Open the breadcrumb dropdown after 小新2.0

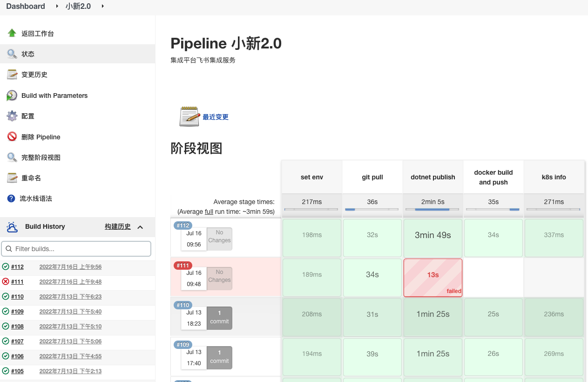(x=102, y=7)
